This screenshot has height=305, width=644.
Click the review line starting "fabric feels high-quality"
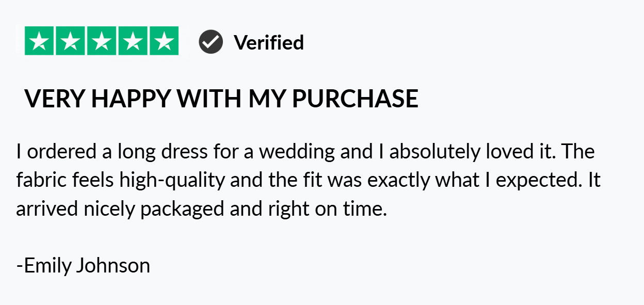coord(308,181)
